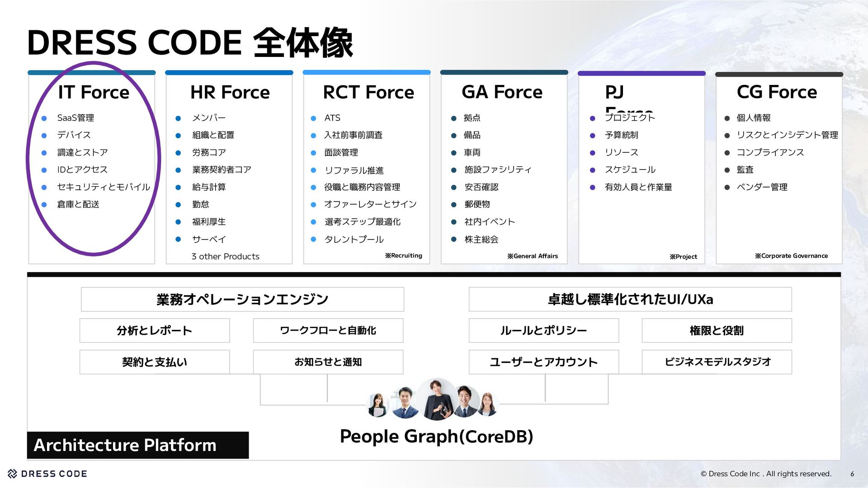Click the bullet beside ATS item
Image resolution: width=868 pixels, height=488 pixels.
313,118
